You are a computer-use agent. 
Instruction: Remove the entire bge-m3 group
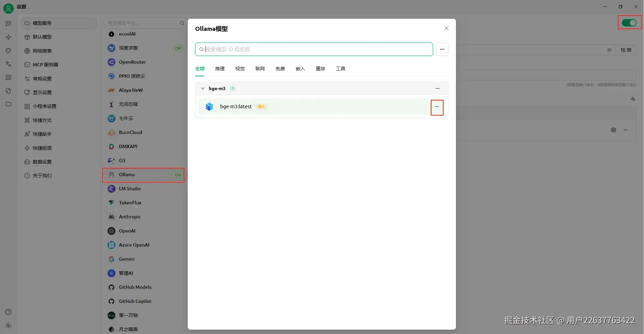tap(437, 88)
